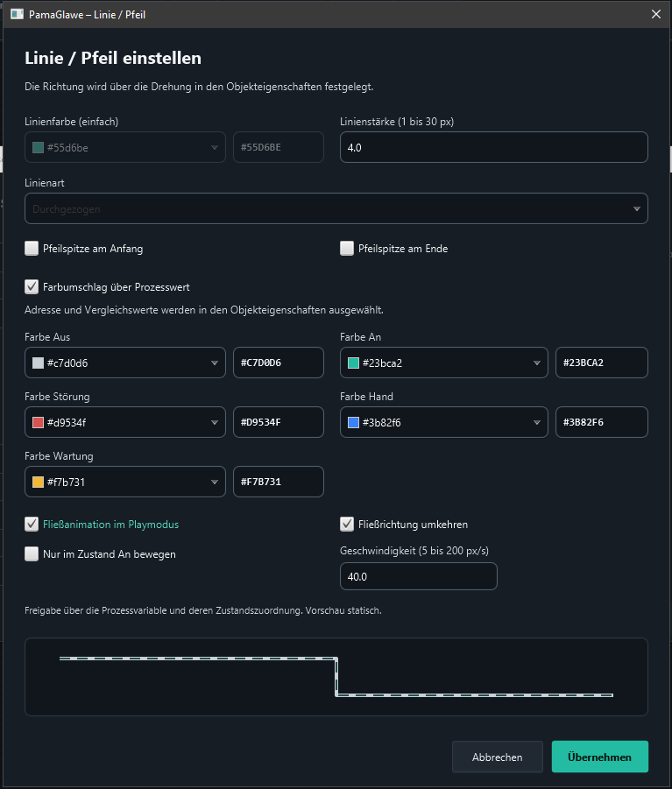Toggle Fließanimation im Playmodus checkbox

32,525
